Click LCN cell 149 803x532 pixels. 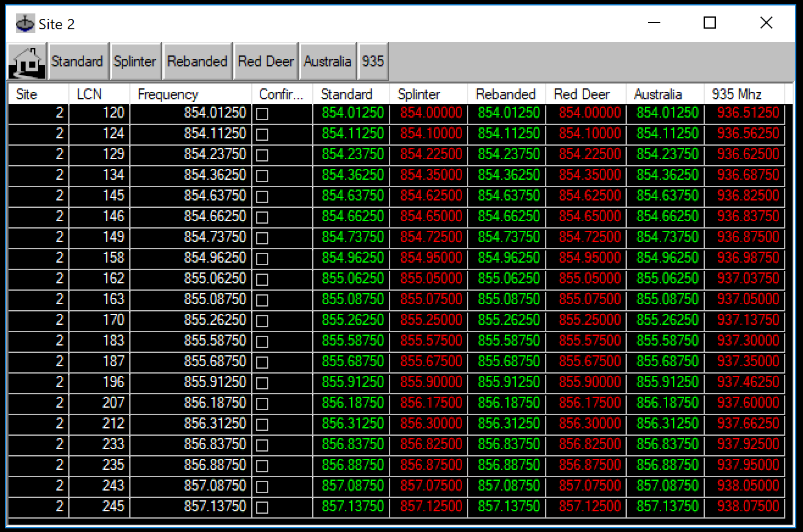pyautogui.click(x=99, y=237)
